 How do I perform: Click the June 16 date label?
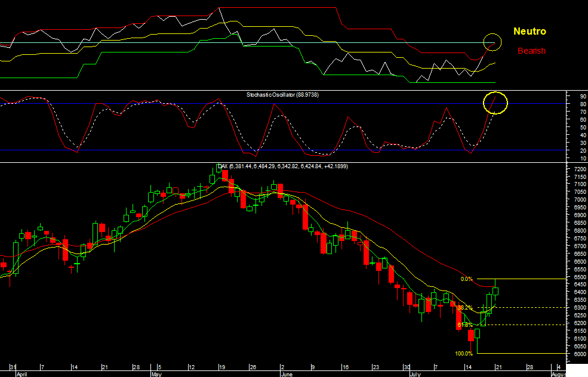click(346, 367)
